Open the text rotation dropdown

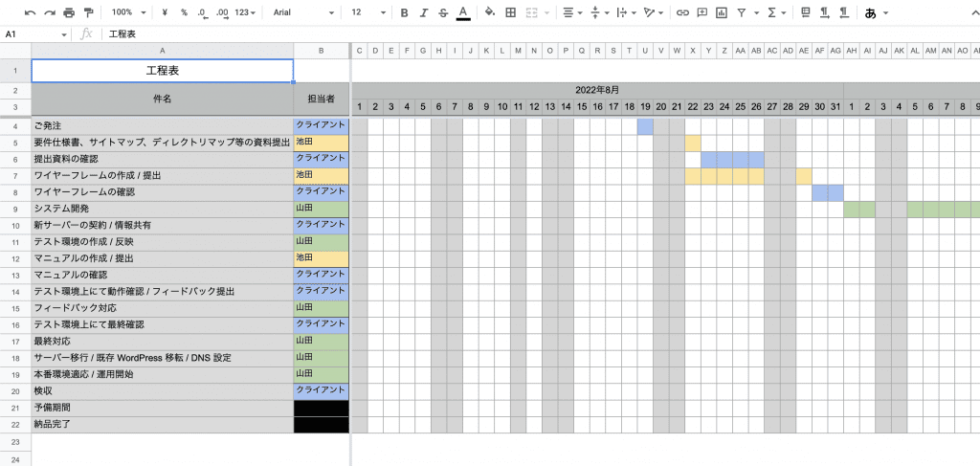(653, 12)
